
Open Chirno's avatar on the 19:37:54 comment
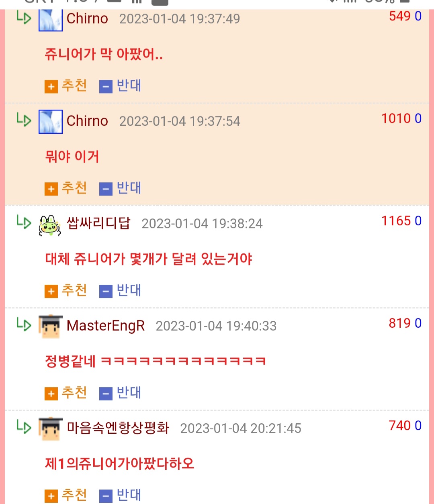[51, 121]
